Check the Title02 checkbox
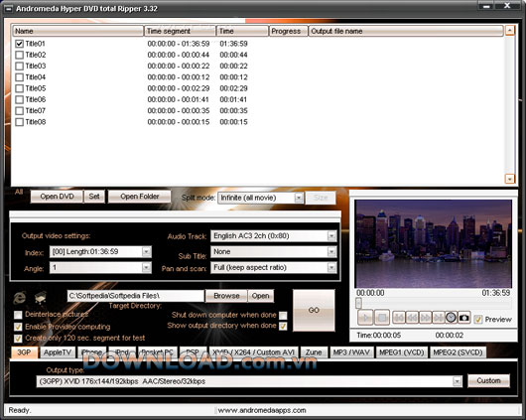Image resolution: width=526 pixels, height=420 pixels. click(x=19, y=55)
